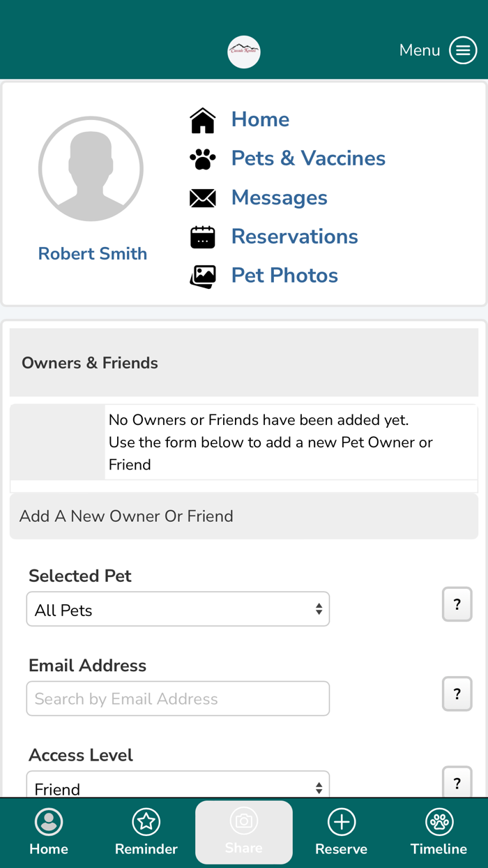This screenshot has width=488, height=868.
Task: Click the house icon beside Home
Action: (202, 119)
